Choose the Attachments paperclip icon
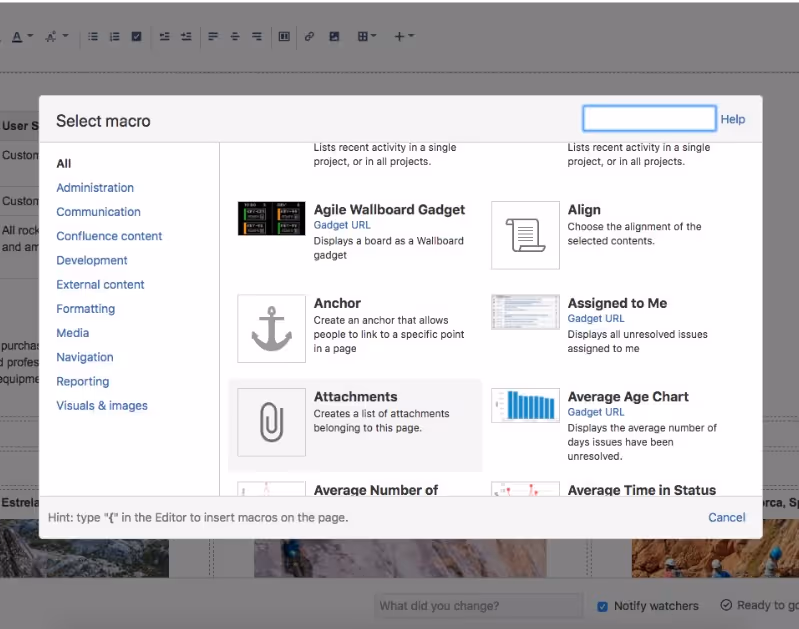The width and height of the screenshot is (799, 629). pyautogui.click(x=272, y=422)
